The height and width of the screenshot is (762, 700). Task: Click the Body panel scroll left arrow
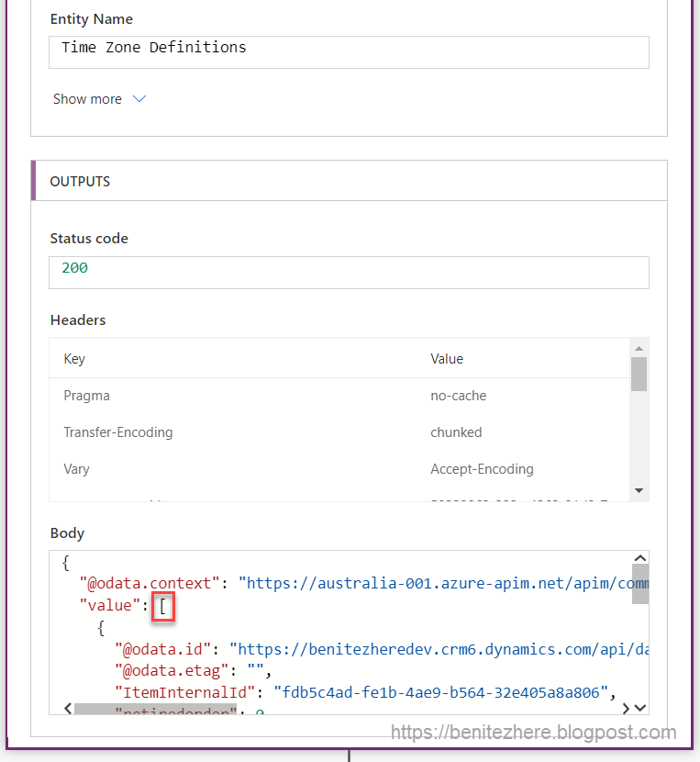67,708
